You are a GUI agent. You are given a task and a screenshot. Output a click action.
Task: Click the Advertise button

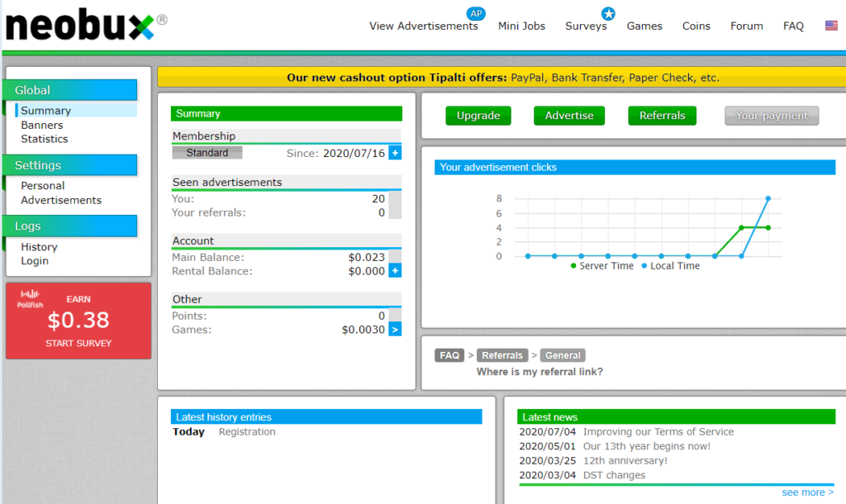[569, 116]
